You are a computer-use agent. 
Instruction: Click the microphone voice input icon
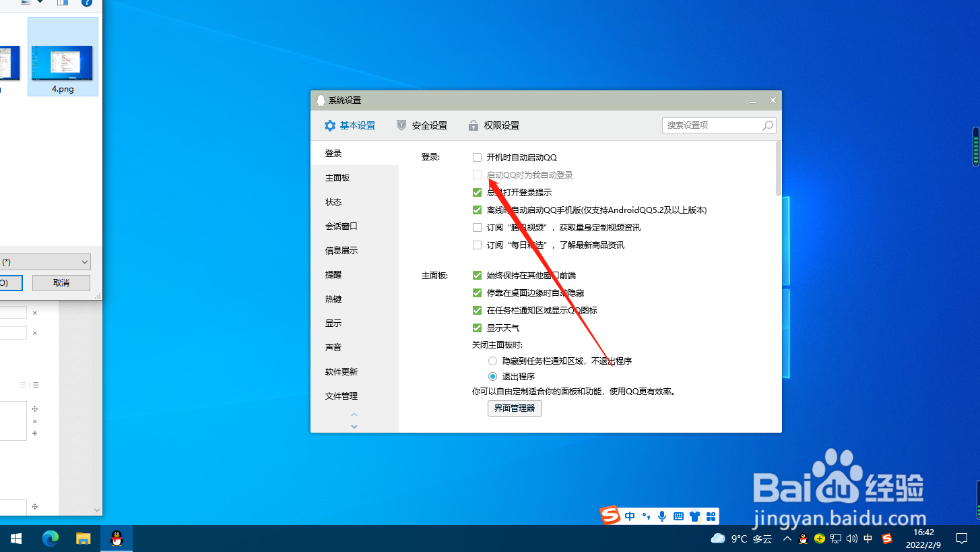coord(662,517)
